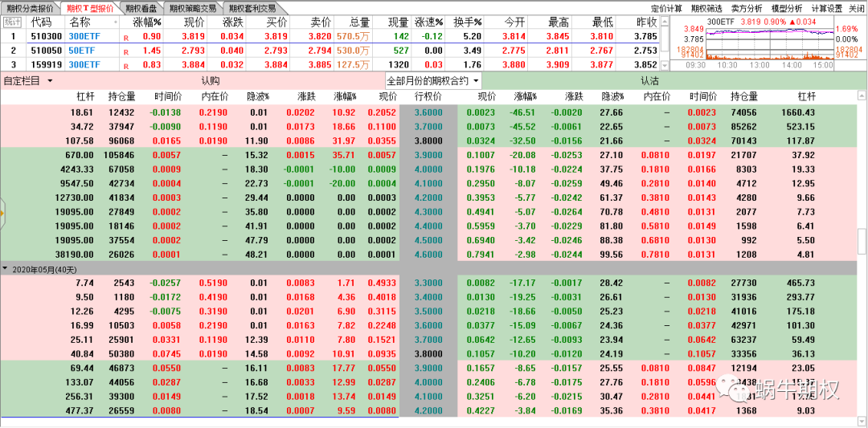Click the 行权价 column header
868x428 pixels.
[428, 96]
